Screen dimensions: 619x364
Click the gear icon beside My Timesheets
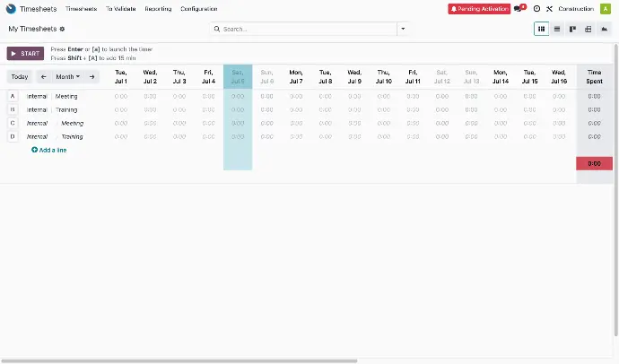coord(62,29)
